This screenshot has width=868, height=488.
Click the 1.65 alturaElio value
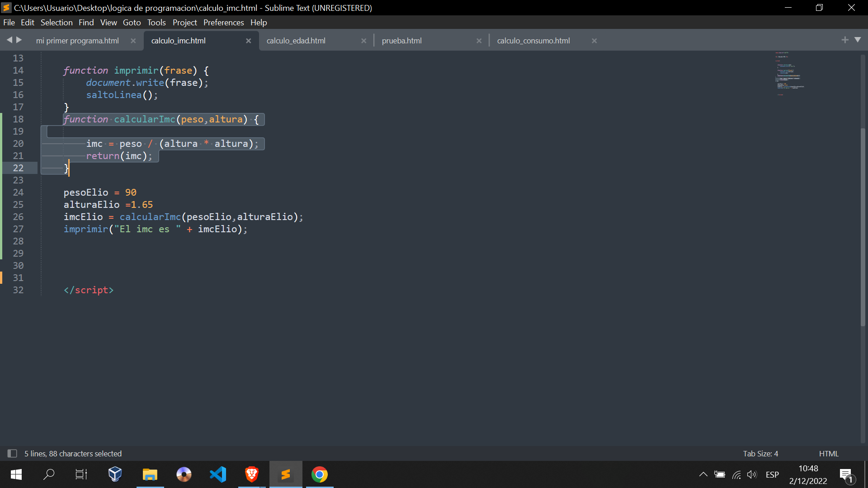click(x=142, y=205)
